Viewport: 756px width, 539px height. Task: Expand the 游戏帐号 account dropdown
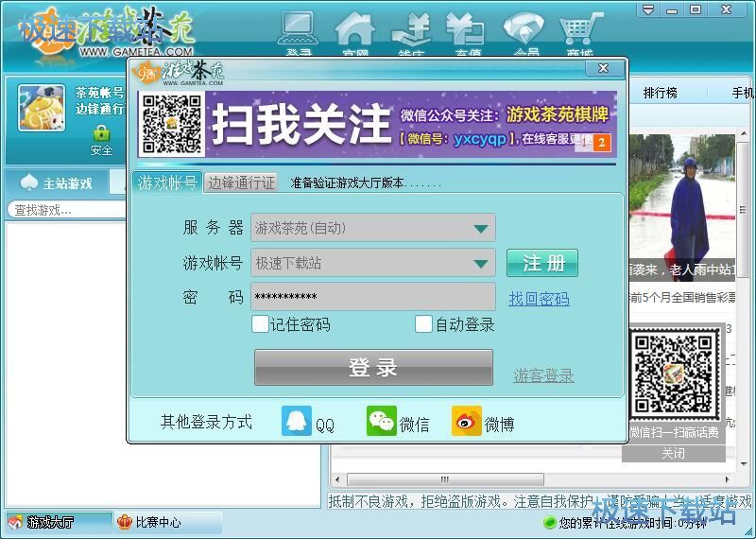(x=480, y=264)
